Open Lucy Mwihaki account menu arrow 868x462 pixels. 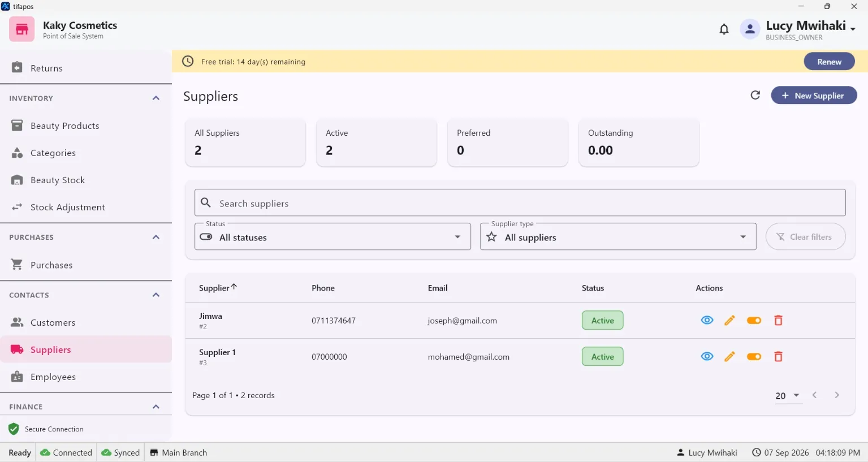point(853,29)
